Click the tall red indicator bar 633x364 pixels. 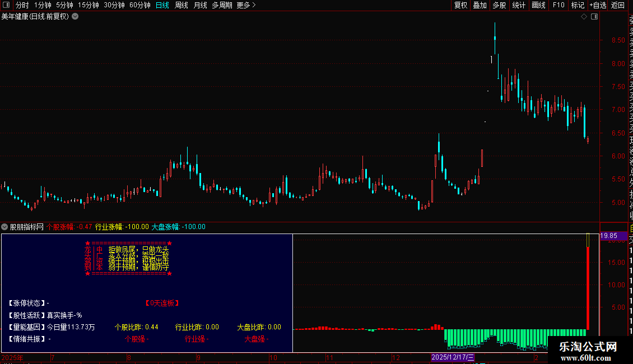pos(588,288)
